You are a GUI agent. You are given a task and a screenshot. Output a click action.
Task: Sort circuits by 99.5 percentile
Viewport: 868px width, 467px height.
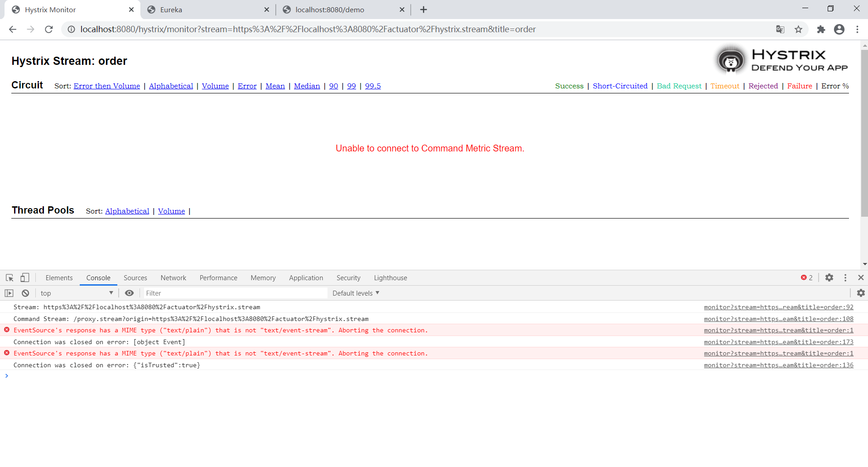(x=373, y=86)
